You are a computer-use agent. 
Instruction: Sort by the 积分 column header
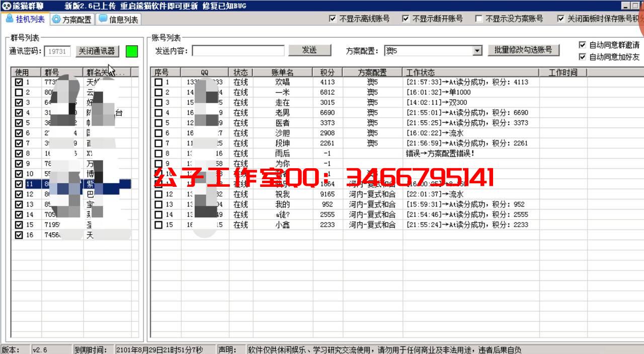coord(327,73)
